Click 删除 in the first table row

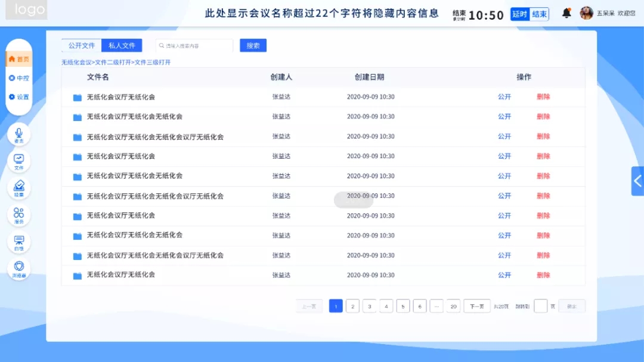543,97
